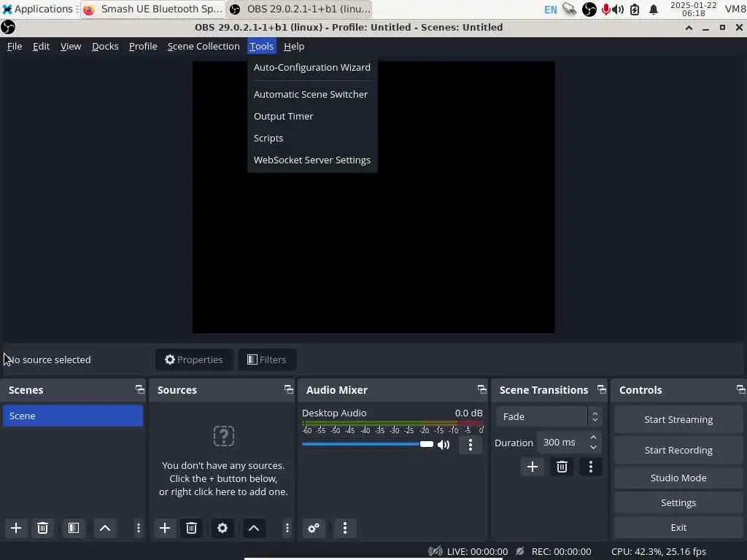747x560 pixels.
Task: Open advanced audio properties gears icon
Action: pyautogui.click(x=314, y=528)
